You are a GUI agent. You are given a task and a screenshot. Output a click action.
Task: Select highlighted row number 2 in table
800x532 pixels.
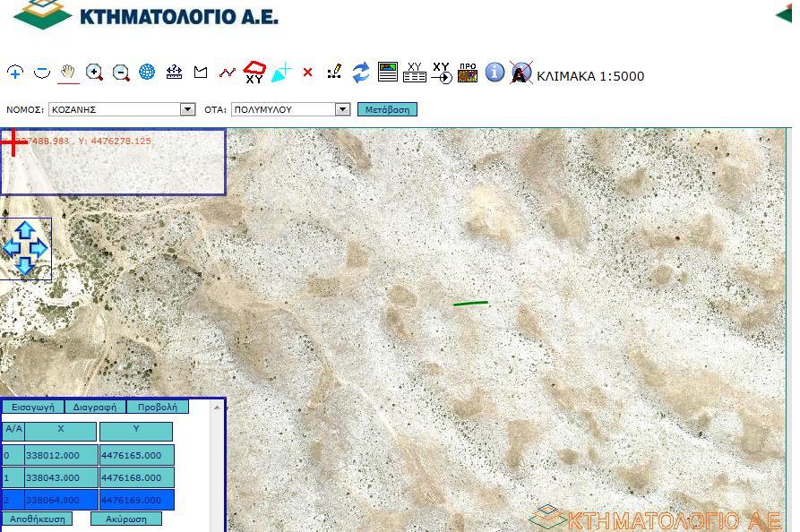[x=13, y=500]
